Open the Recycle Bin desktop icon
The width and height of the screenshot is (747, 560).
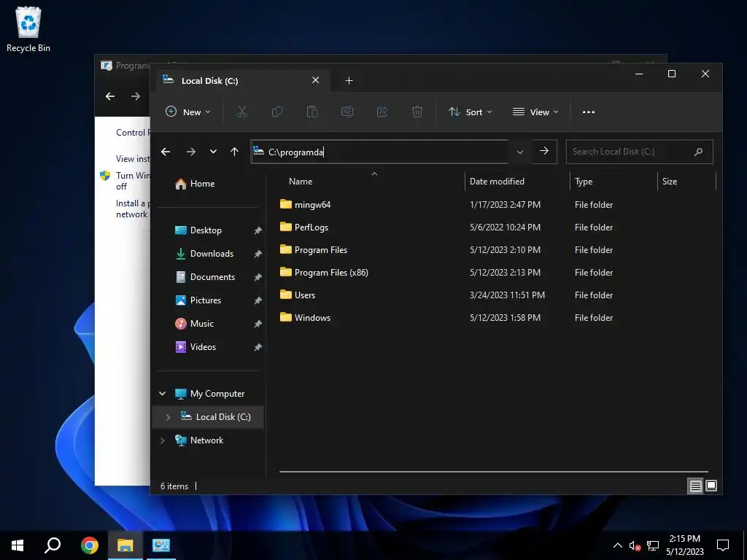point(28,29)
